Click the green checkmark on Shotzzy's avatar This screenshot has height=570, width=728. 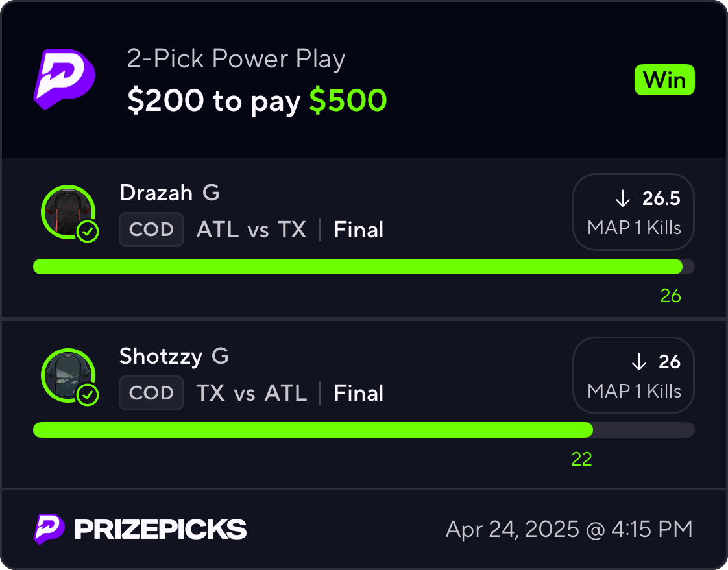coord(88,394)
